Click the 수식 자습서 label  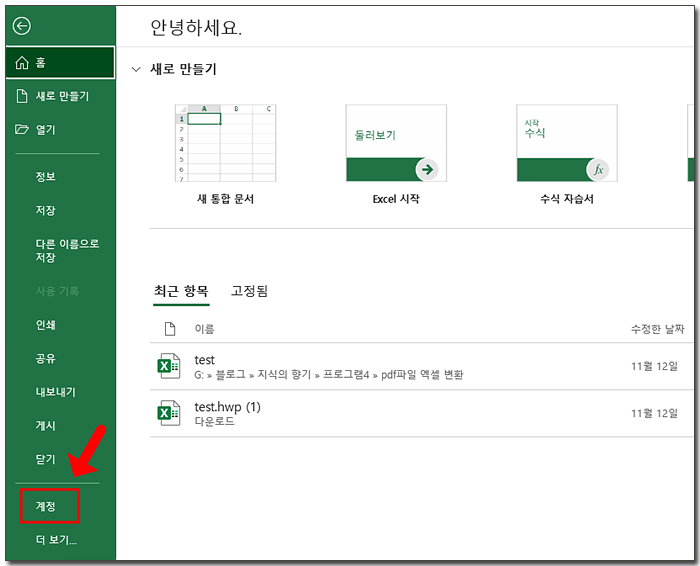(567, 199)
